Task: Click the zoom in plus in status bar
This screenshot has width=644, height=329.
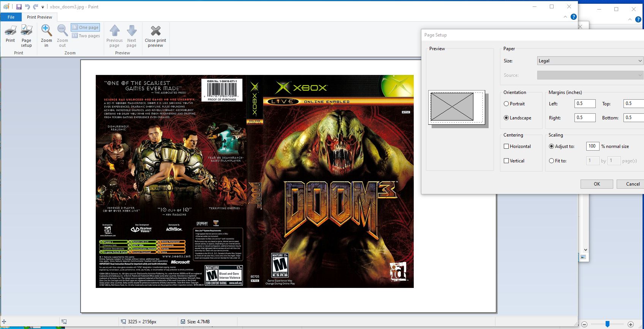Action: click(631, 324)
